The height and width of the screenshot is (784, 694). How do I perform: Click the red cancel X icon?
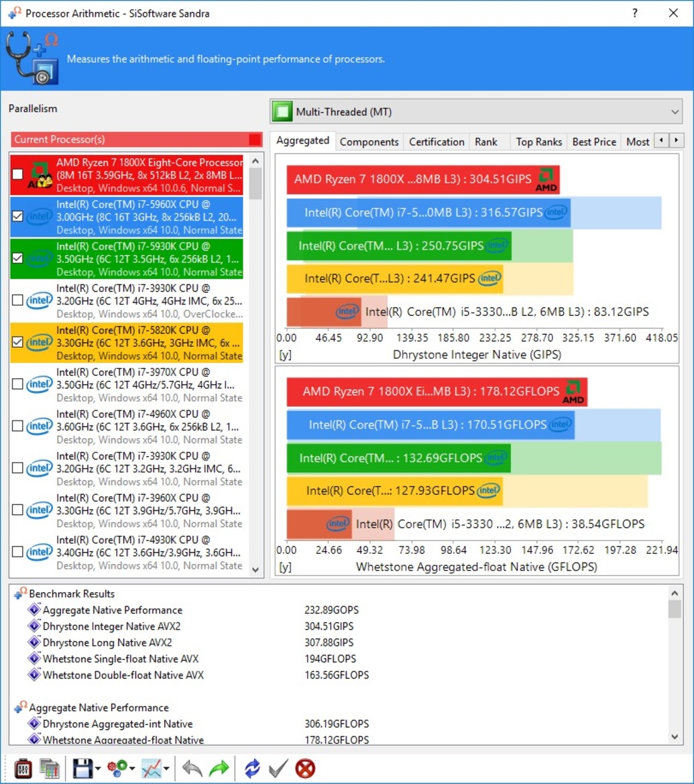click(x=305, y=769)
